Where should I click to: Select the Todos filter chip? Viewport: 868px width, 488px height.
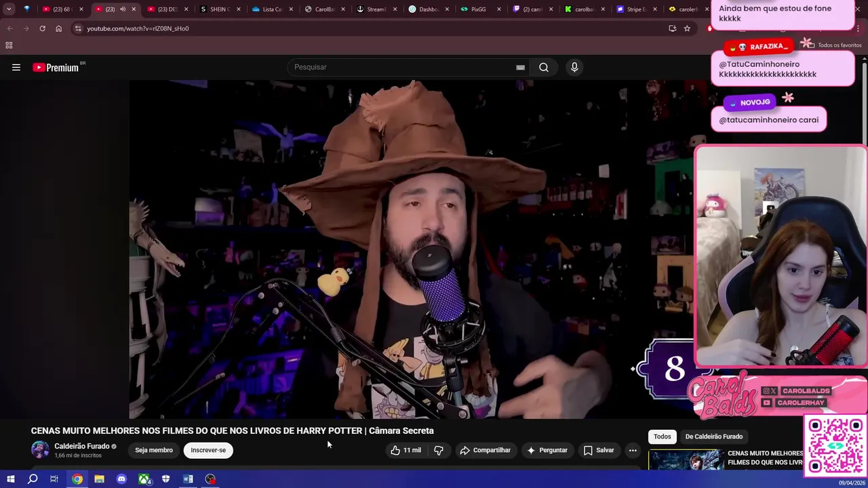[663, 436]
